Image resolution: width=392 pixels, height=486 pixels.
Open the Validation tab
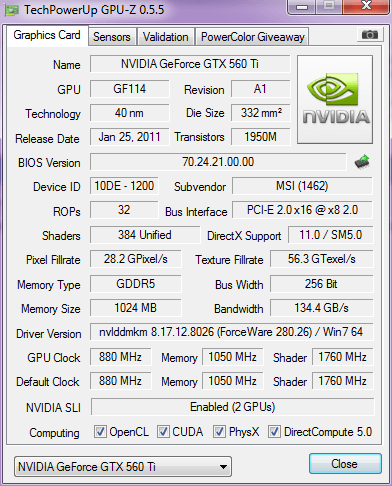tap(166, 37)
